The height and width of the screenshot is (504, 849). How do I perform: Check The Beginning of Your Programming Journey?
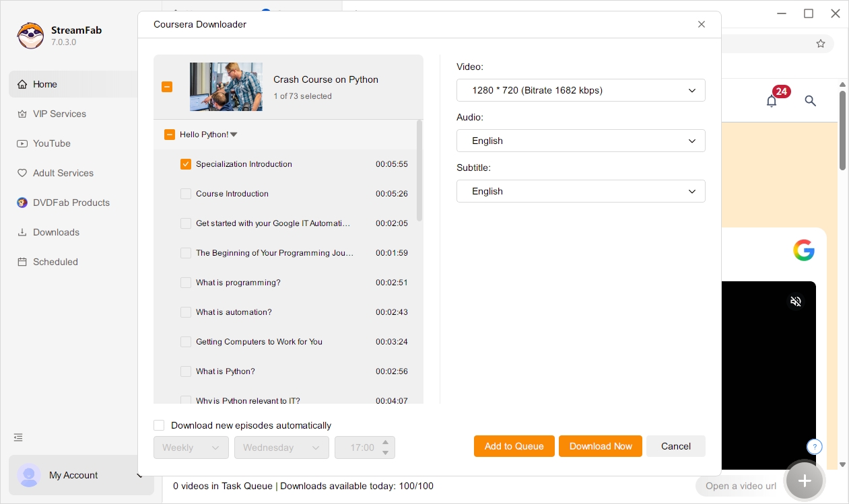coord(186,253)
